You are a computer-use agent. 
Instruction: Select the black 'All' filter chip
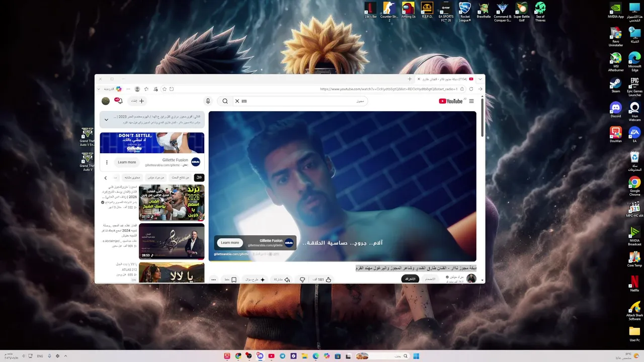[x=199, y=177]
